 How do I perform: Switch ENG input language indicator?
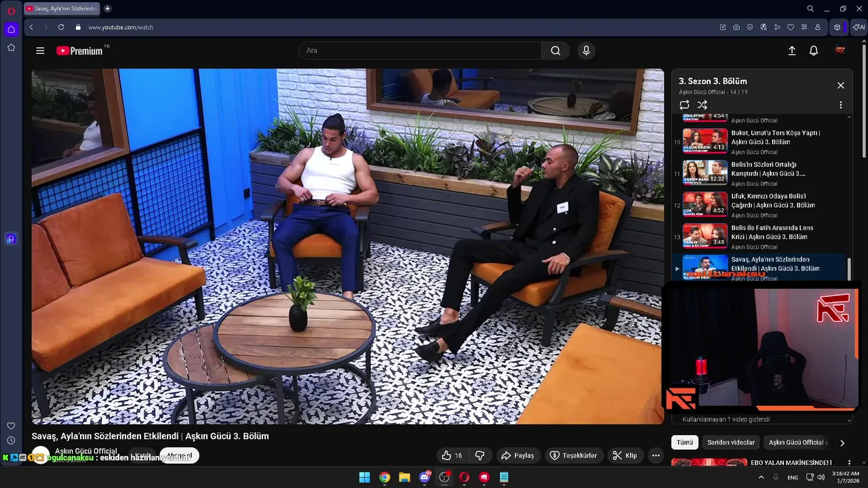point(793,477)
